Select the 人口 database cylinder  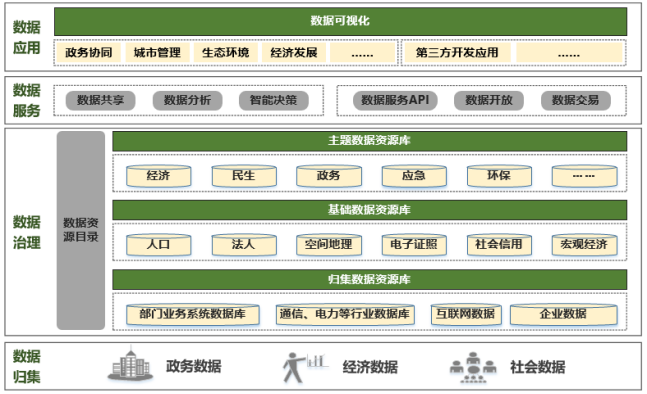[x=158, y=245]
